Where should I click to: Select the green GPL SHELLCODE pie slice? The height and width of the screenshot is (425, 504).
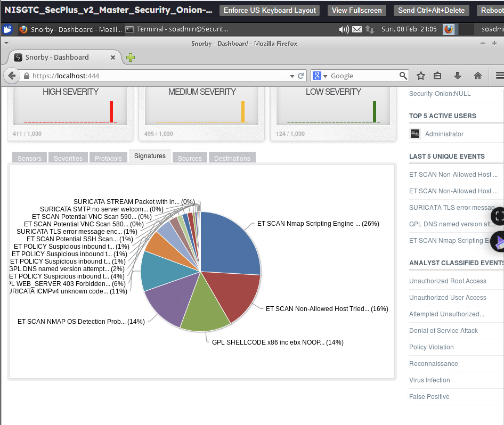click(205, 307)
